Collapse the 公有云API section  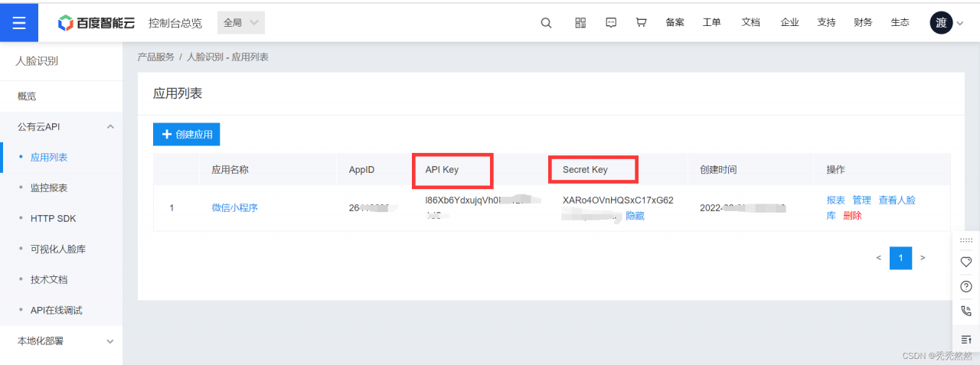pos(61,127)
